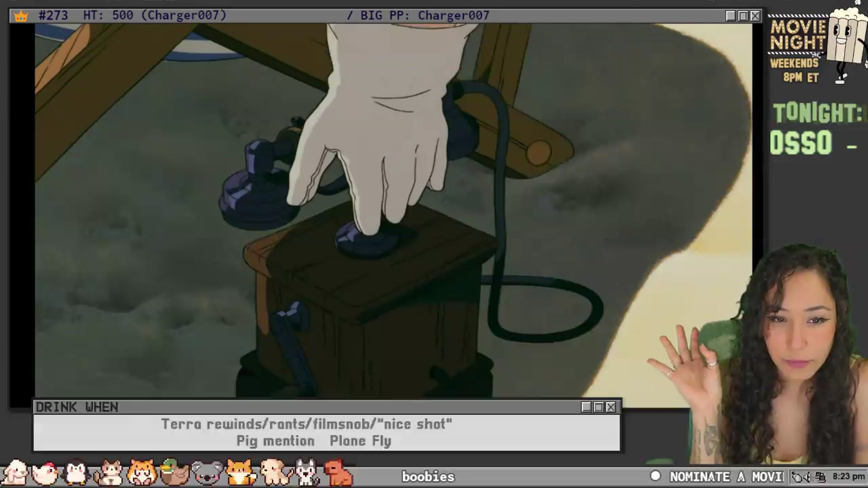
Task: Click the pixel penguin icon
Action: (76, 472)
